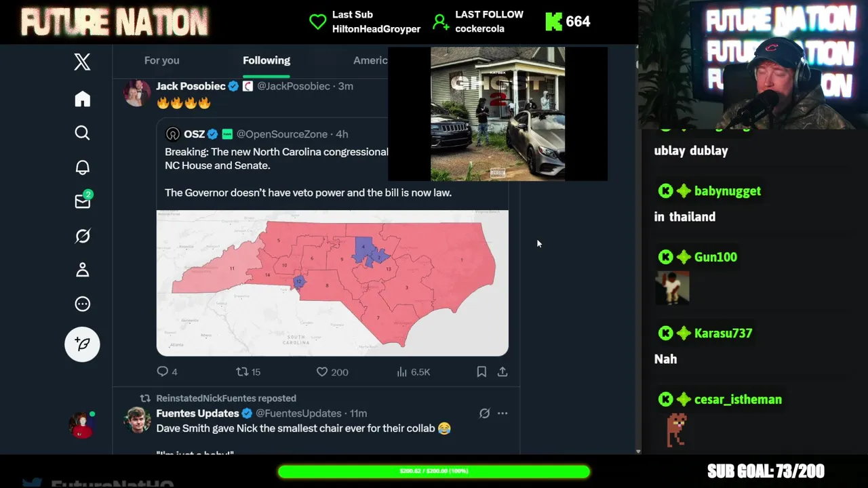Click the compose Post feather button
This screenshot has width=868, height=488.
(x=82, y=344)
